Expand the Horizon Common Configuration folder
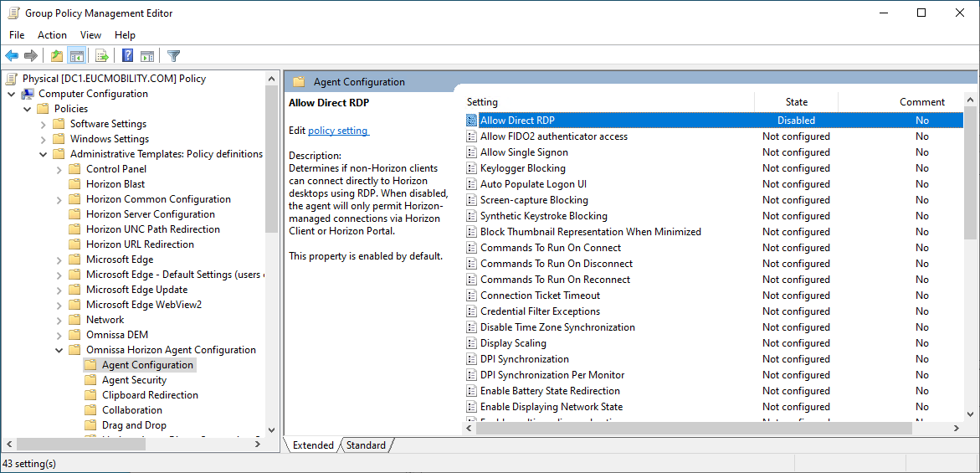980x473 pixels. pyautogui.click(x=59, y=199)
